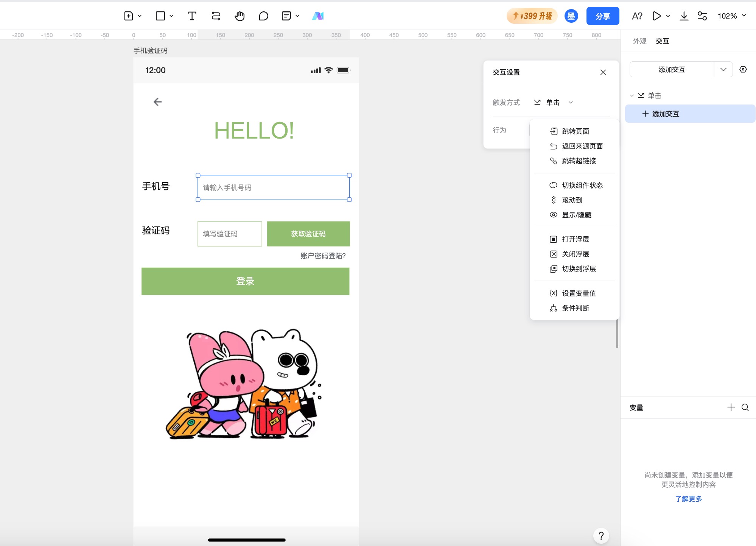
Task: Choose 条件判断 from the behavior menu
Action: [574, 308]
